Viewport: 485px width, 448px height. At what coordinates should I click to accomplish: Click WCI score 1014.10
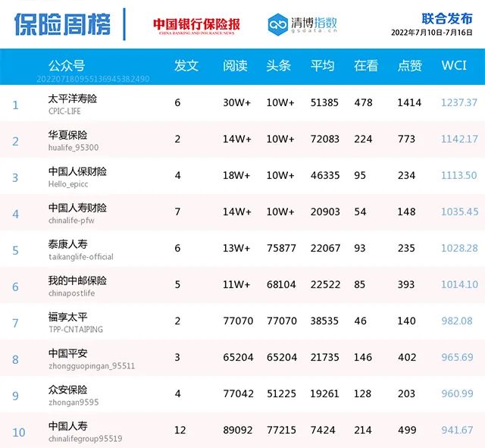(459, 284)
